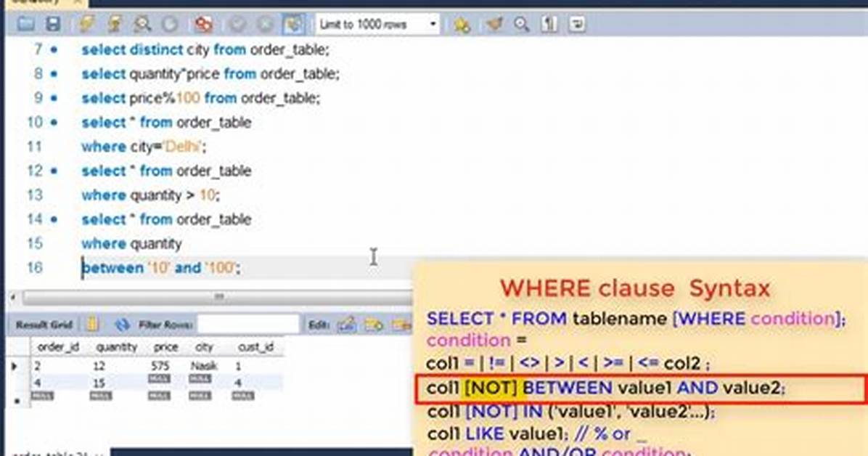Open find panel with magnifier icon
868x456 pixels.
point(522,24)
